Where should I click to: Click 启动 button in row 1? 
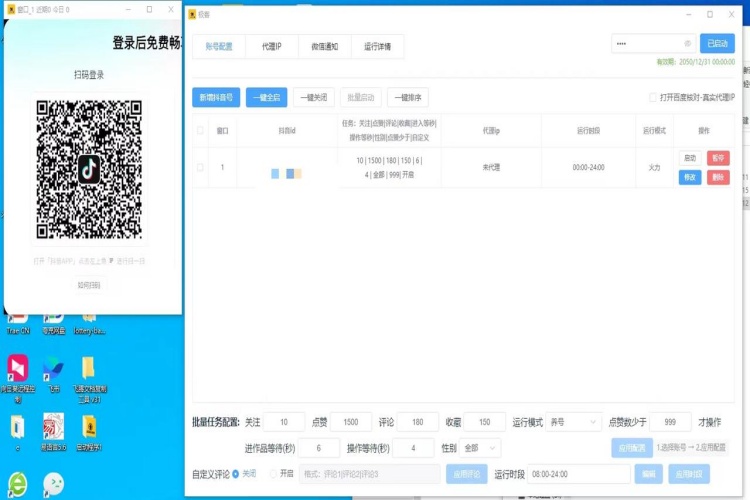coord(690,158)
